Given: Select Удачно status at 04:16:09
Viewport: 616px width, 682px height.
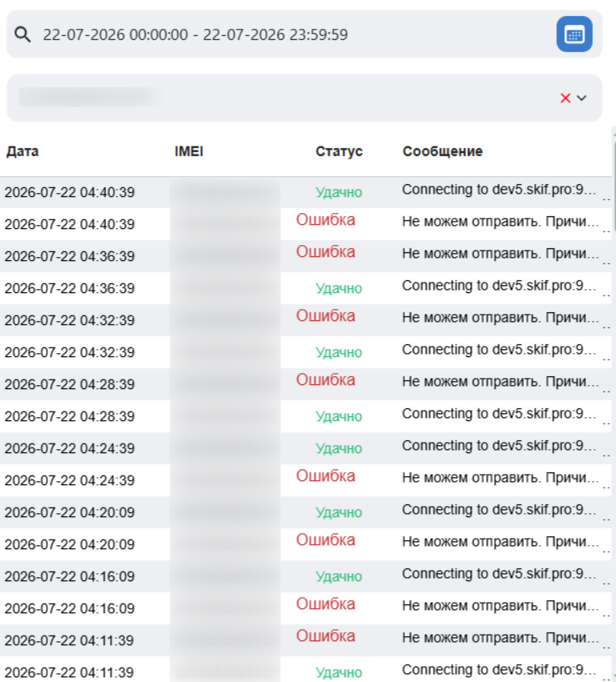Looking at the screenshot, I should pos(338,576).
